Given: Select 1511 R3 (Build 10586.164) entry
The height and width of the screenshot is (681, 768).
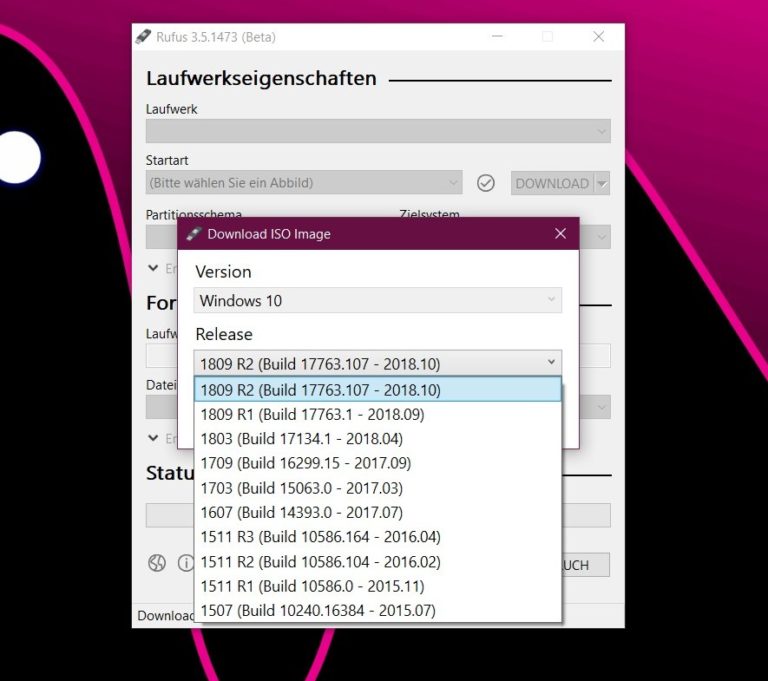Looking at the screenshot, I should (378, 537).
